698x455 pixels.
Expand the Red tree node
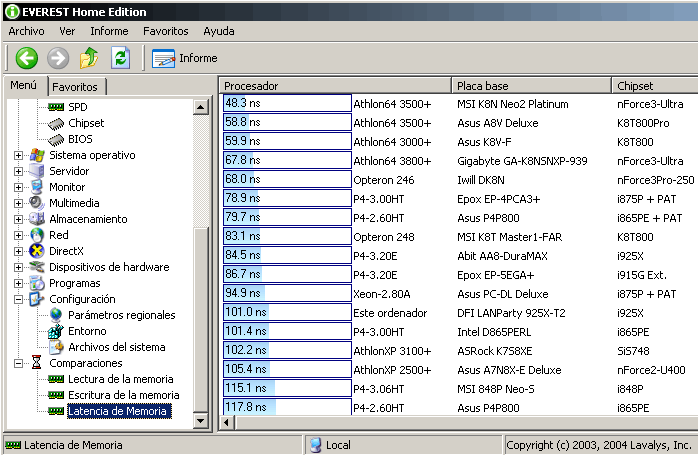18,235
